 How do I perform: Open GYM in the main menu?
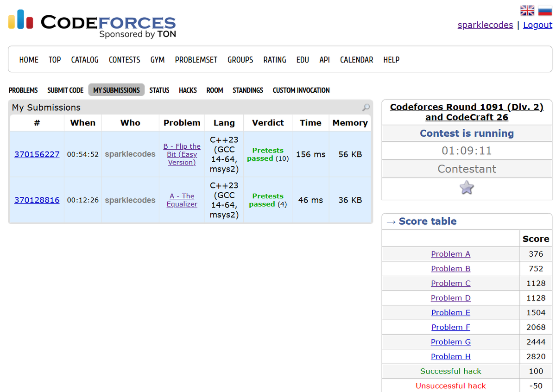click(x=158, y=60)
